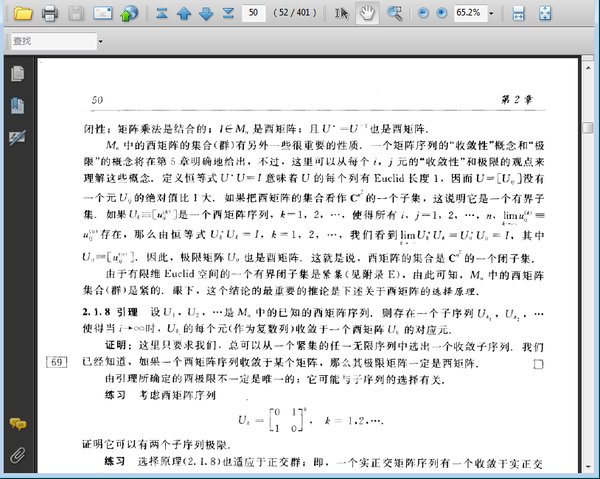
Task: Click the Open file folder icon
Action: [22, 13]
